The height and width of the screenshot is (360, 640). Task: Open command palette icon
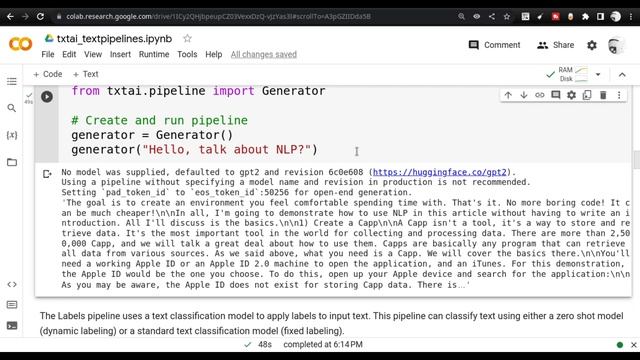(12, 305)
